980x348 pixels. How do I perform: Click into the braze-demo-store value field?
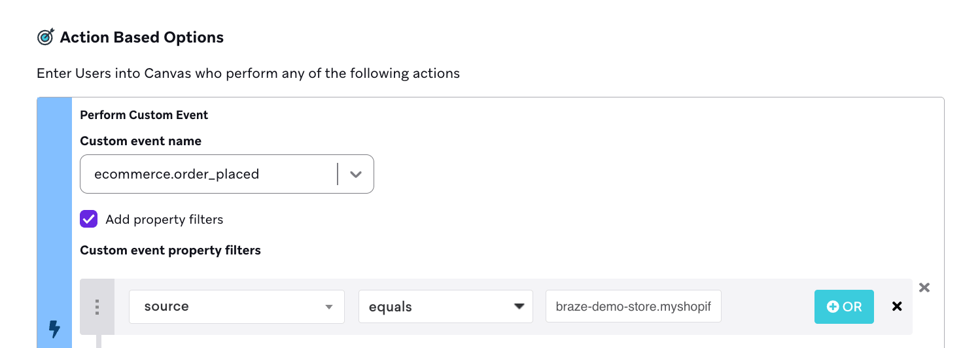tap(633, 307)
